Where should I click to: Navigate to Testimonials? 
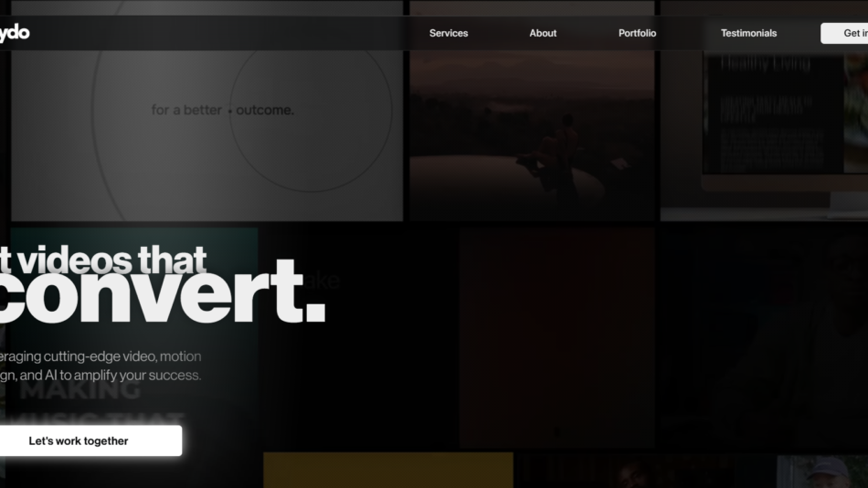click(x=748, y=33)
